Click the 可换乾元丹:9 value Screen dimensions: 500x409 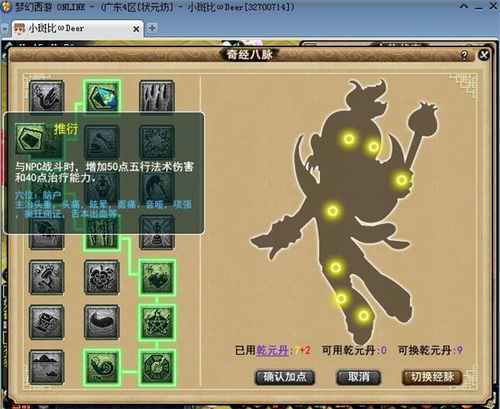[x=430, y=350]
